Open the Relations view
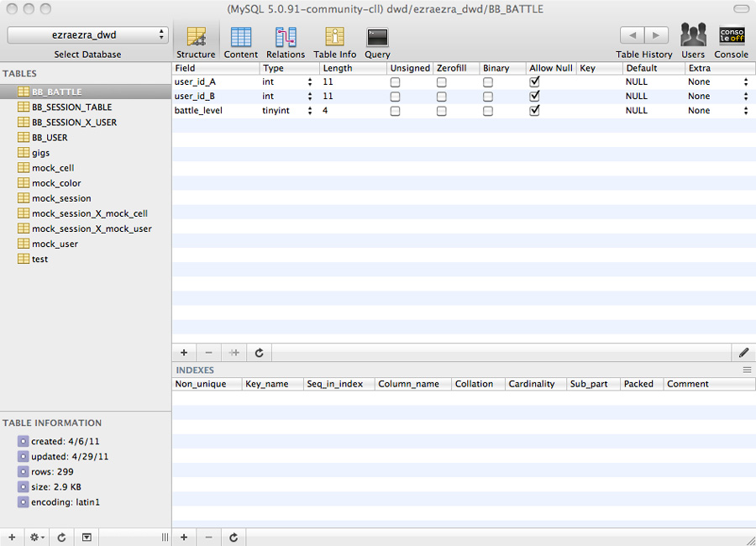Viewport: 756px width, 546px height. click(x=286, y=37)
